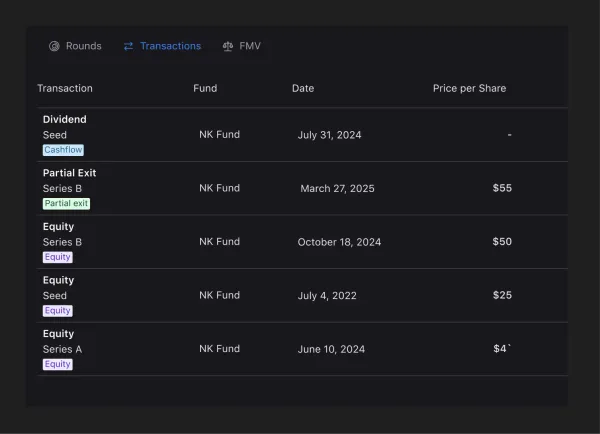Click the June 10, 2024 date cell
The width and height of the screenshot is (600, 434).
(331, 349)
